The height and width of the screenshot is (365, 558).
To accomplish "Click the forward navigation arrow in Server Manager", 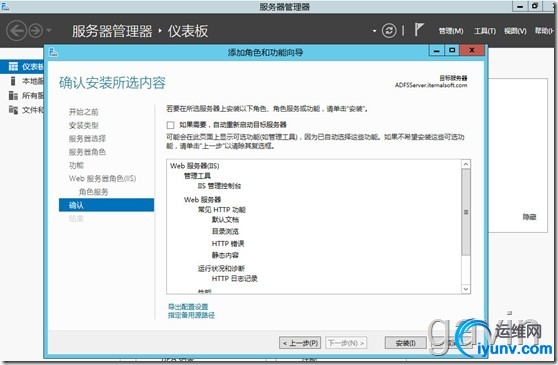I will click(36, 31).
